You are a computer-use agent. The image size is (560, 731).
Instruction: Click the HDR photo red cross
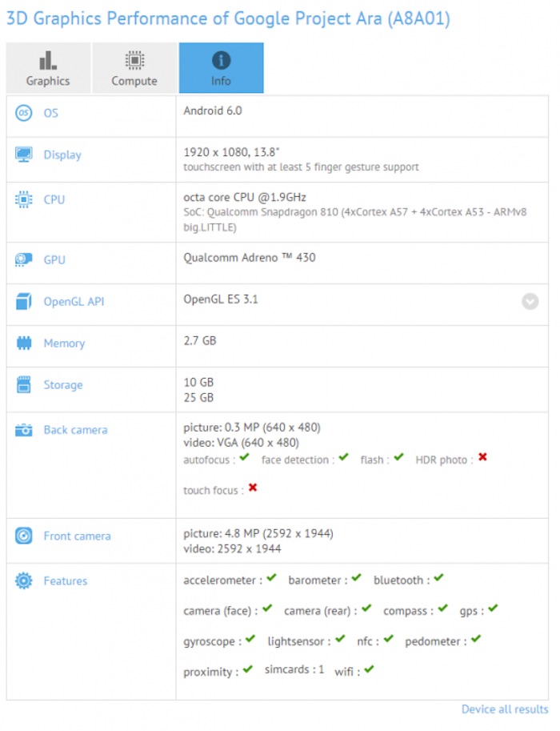pyautogui.click(x=482, y=457)
